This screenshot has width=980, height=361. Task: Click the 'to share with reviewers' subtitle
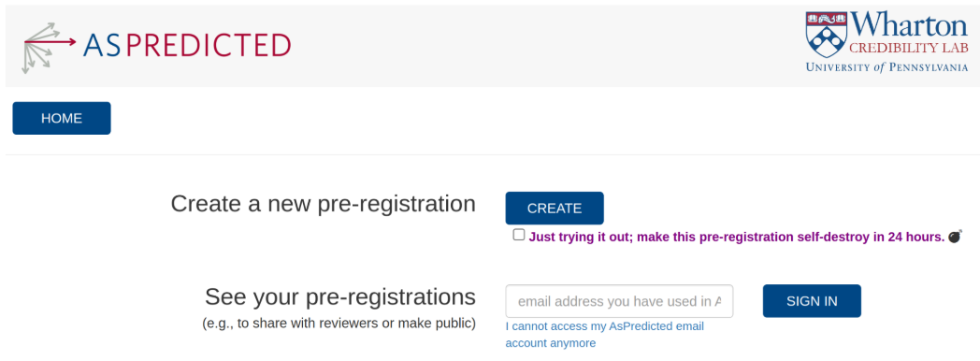(339, 324)
